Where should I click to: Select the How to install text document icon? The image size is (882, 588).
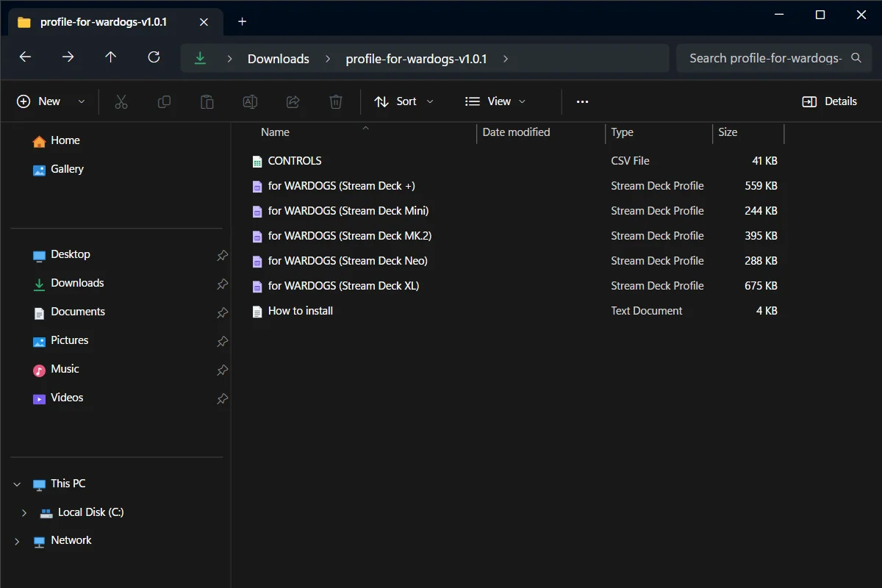(x=257, y=311)
